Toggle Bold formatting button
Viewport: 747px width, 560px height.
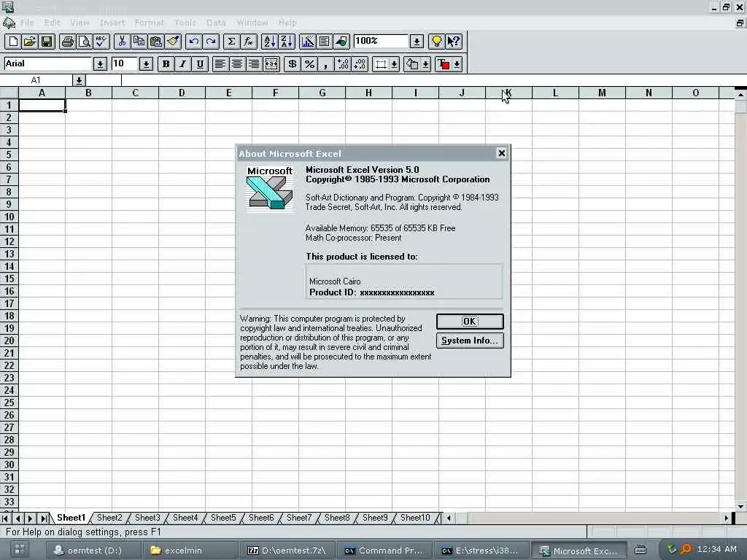point(166,64)
